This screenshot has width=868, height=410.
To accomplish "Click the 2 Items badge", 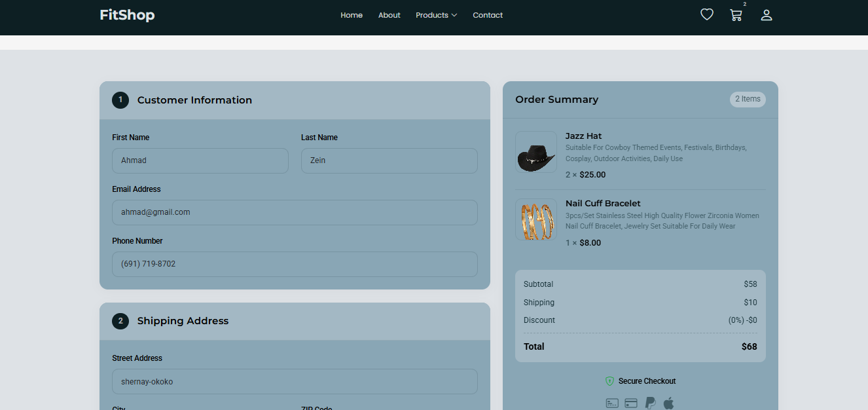I will (x=748, y=100).
